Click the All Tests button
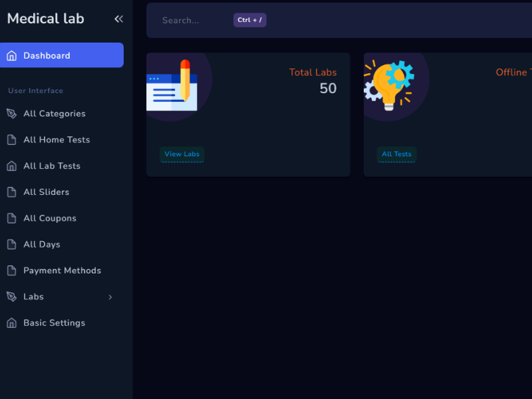The height and width of the screenshot is (399, 532). pyautogui.click(x=396, y=154)
